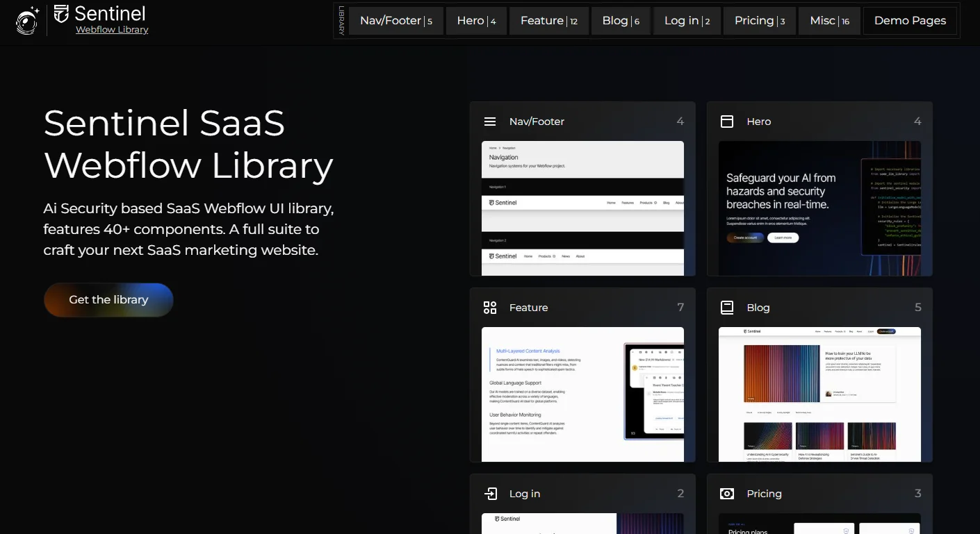Screen dimensions: 980x534
Task: Open the Feature card title
Action: (x=528, y=308)
